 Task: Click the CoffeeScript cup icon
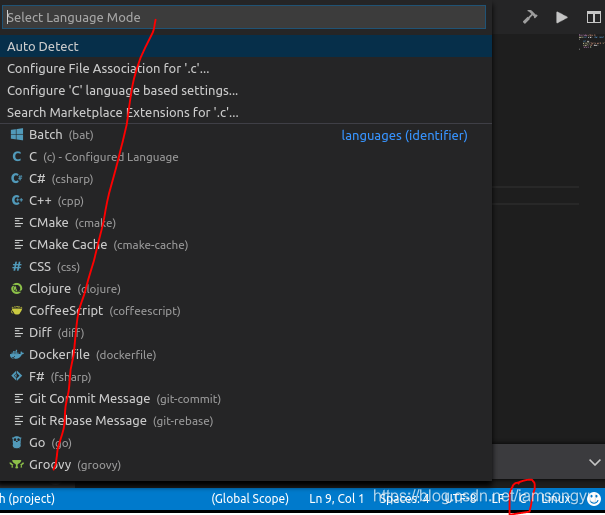[x=17, y=311]
